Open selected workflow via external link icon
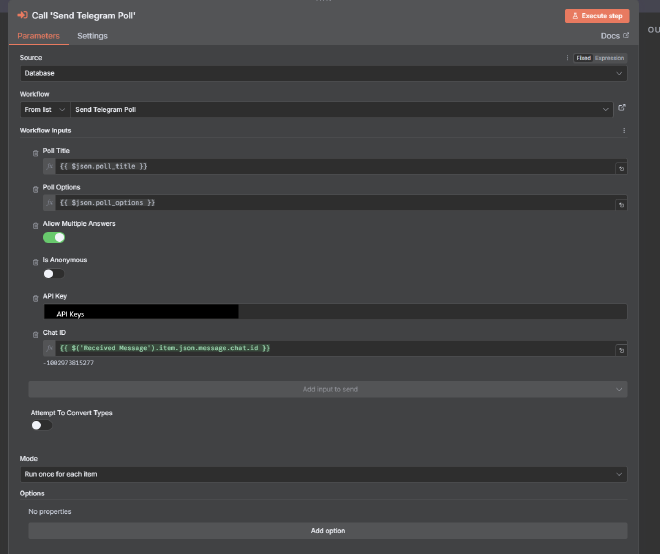 pos(622,108)
